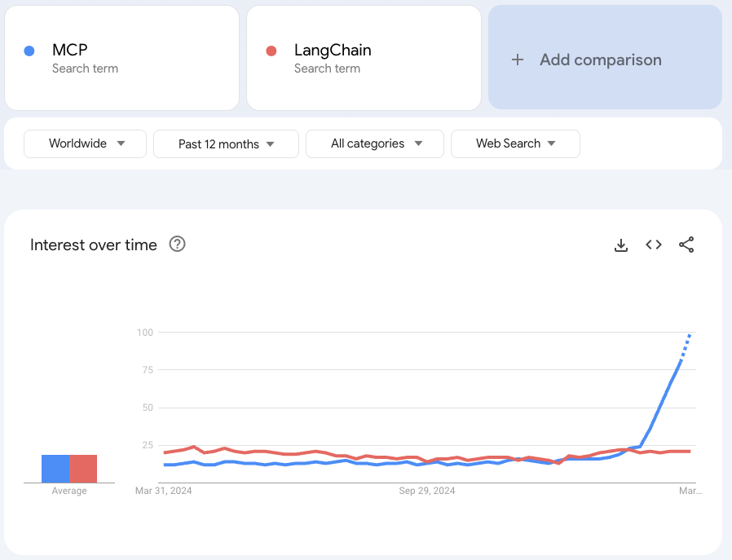Click the red LangChain average bar

click(x=83, y=469)
